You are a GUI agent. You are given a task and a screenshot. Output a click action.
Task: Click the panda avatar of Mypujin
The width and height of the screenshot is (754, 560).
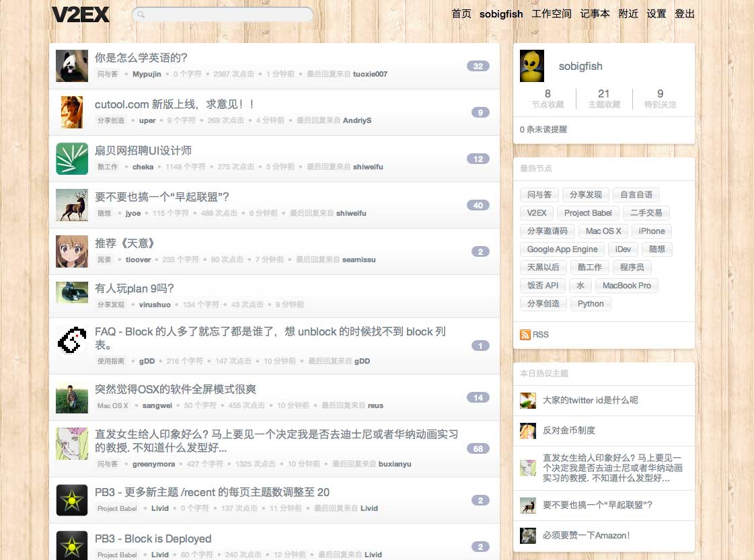click(72, 66)
